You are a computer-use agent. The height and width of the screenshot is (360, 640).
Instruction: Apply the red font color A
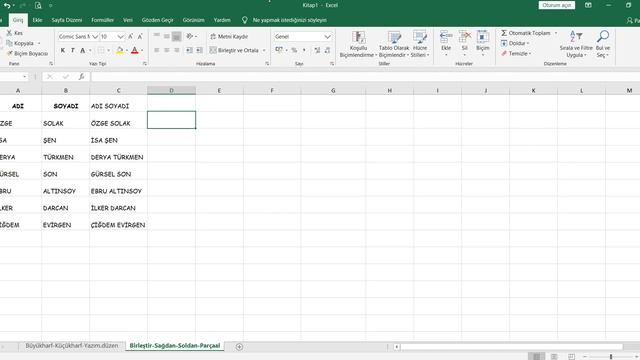pyautogui.click(x=135, y=50)
